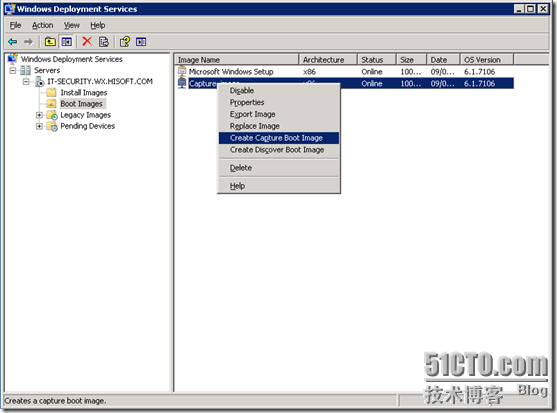Sort by Size column header
The height and width of the screenshot is (413, 557).
(411, 60)
